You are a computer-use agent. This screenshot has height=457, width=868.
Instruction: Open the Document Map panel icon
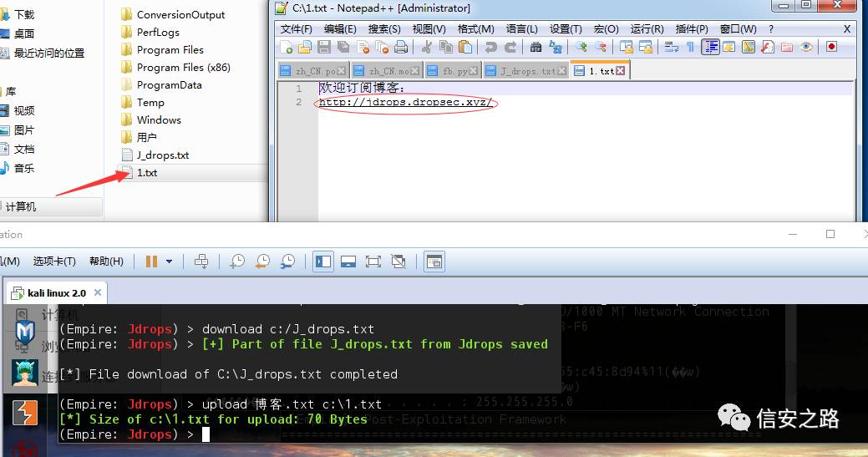[749, 47]
